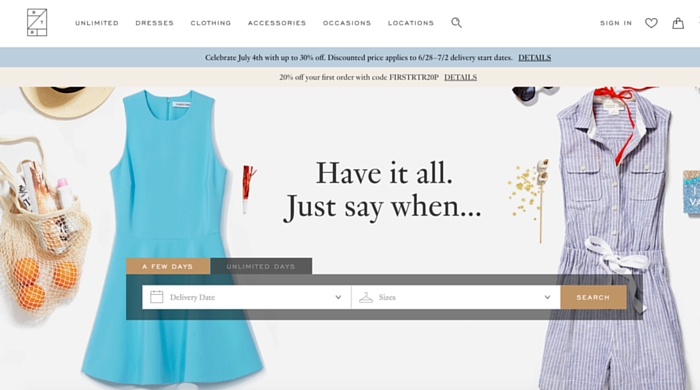700x390 pixels.
Task: Open the Dresses menu
Action: (x=154, y=23)
